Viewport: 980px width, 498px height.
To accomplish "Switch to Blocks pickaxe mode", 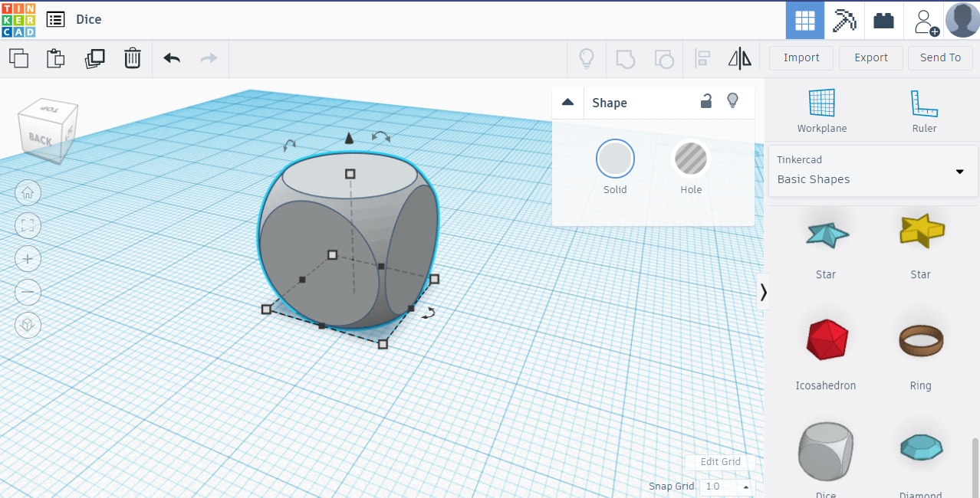I will pyautogui.click(x=844, y=20).
